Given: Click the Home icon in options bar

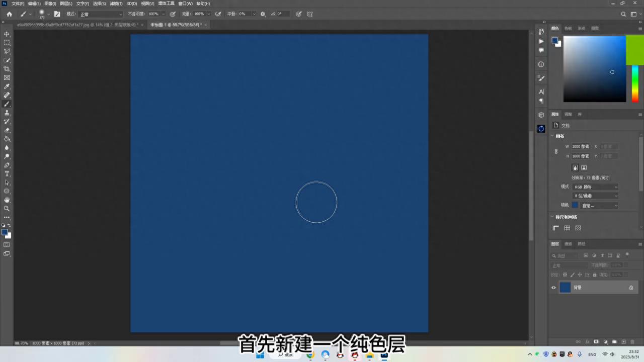Looking at the screenshot, I should [9, 14].
